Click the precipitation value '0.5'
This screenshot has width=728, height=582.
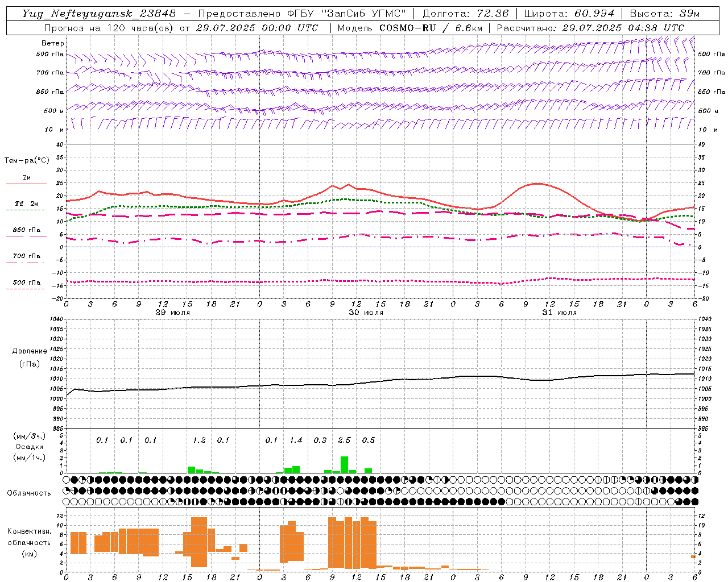pos(369,440)
